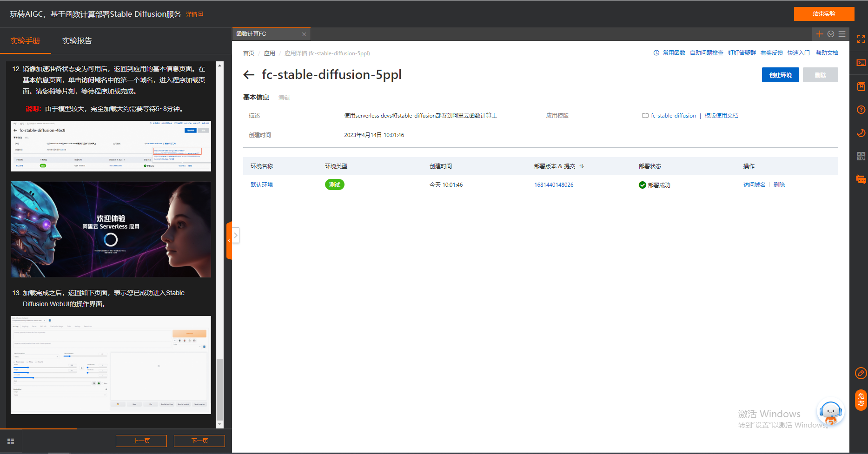Open 帮助文档 link

click(827, 53)
